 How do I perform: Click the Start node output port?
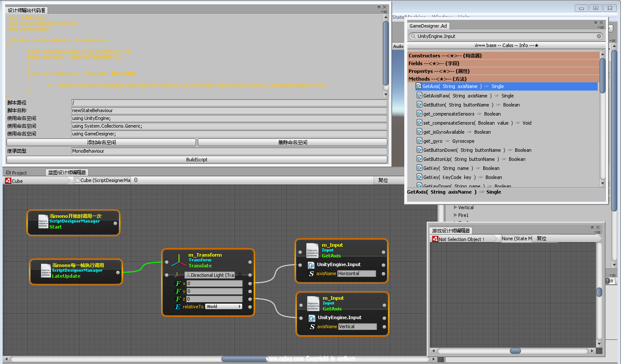[x=115, y=223]
